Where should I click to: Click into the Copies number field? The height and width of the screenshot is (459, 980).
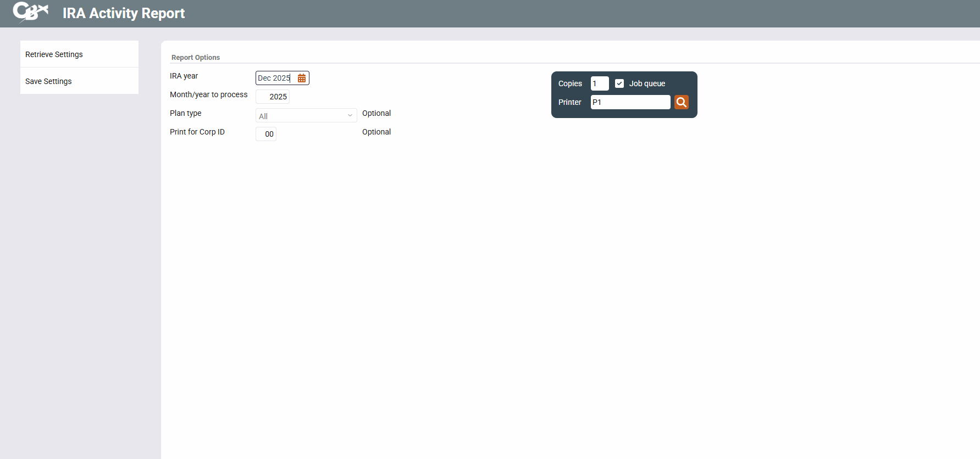(x=599, y=83)
